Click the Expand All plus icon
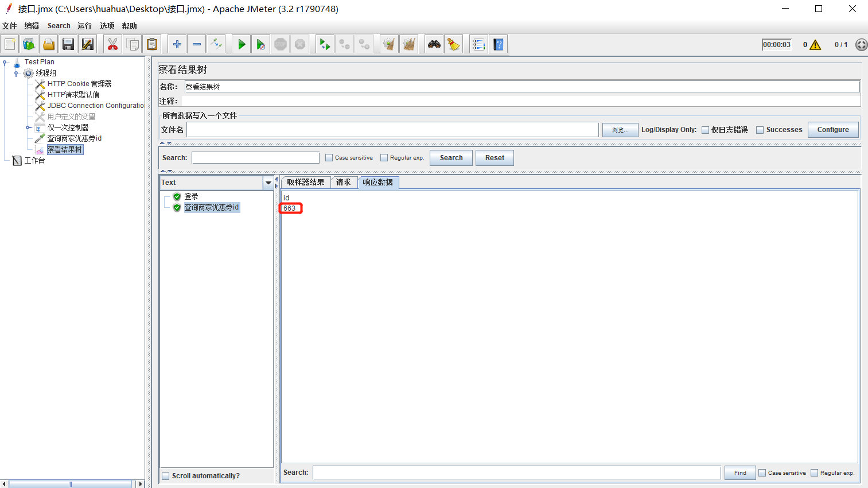 tap(177, 44)
